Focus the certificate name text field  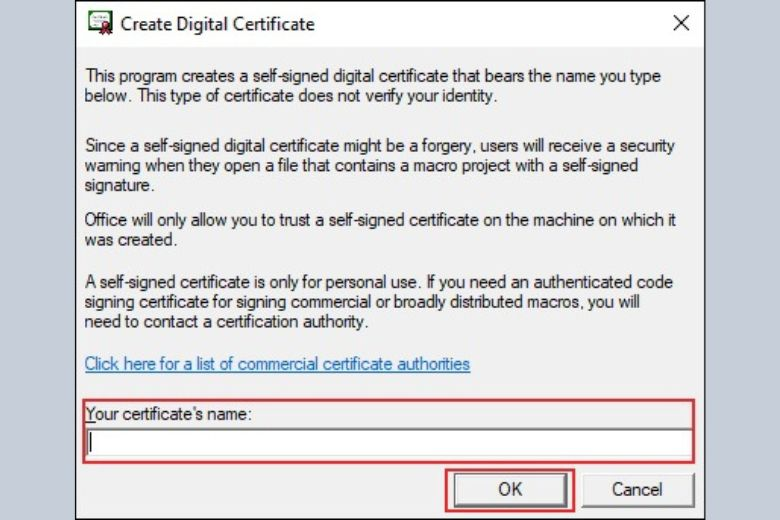pos(390,443)
